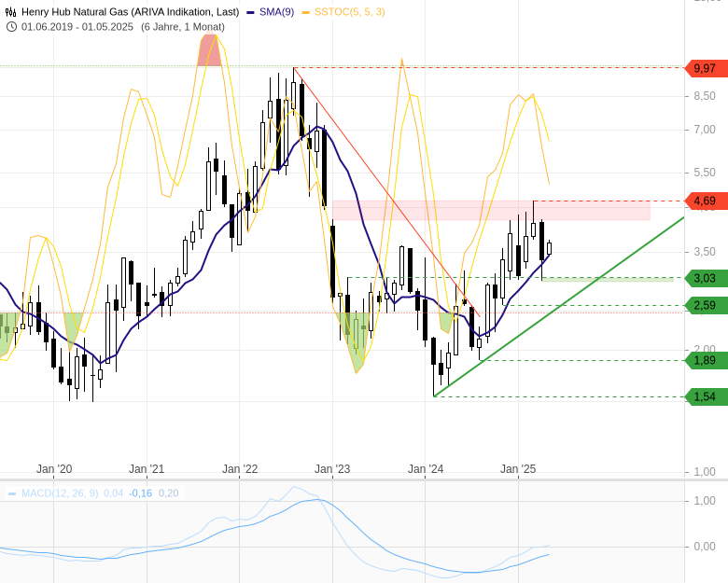
Task: Click the MACD value 0,04
Action: pos(113,493)
